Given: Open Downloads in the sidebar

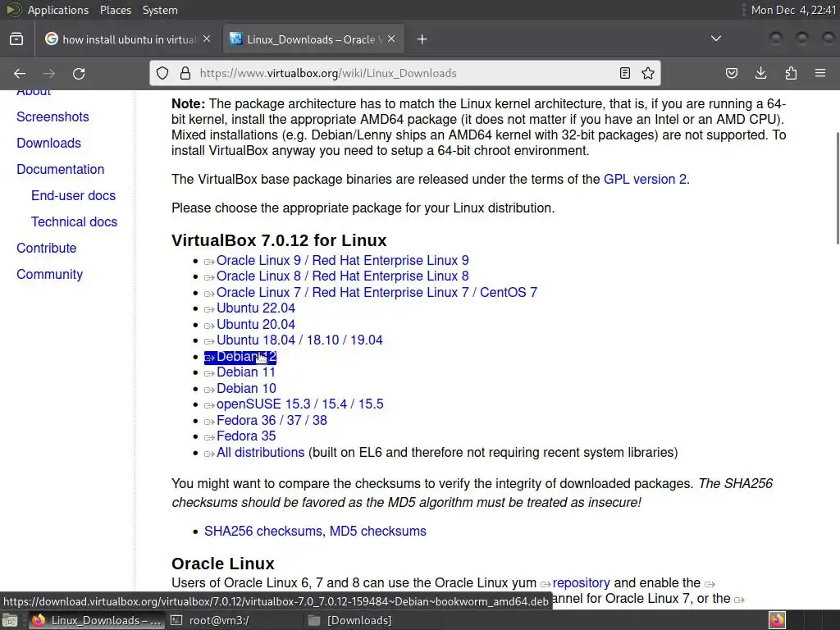Looking at the screenshot, I should pos(48,143).
